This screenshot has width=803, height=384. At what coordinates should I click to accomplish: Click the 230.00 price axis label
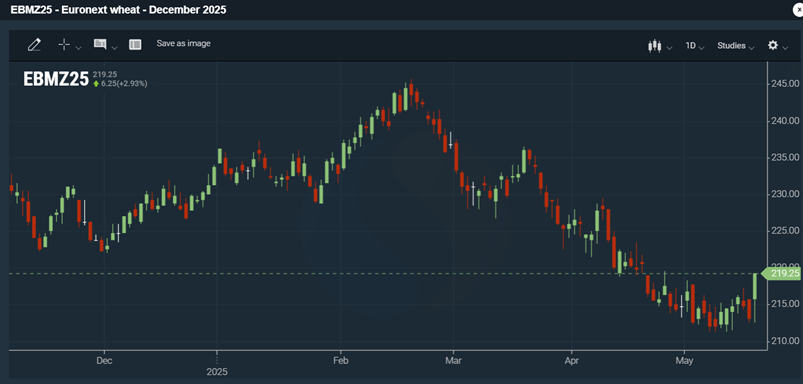coord(785,194)
